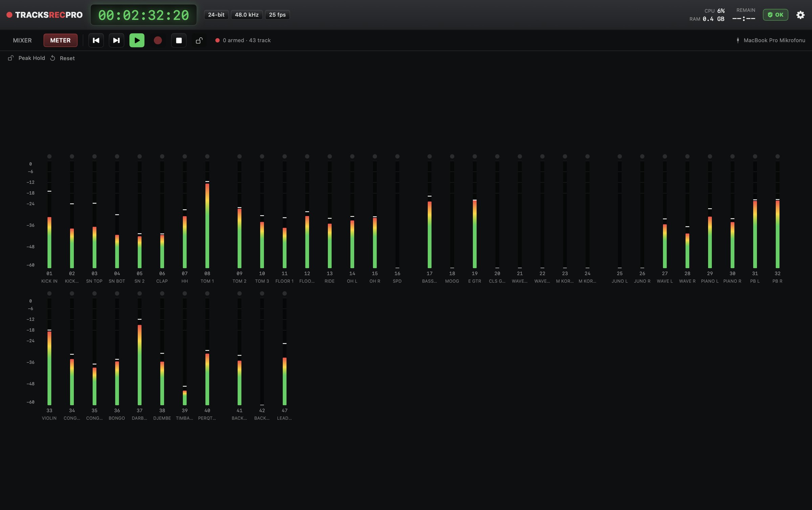Arm track 33 VIOLIN indicator dot

49,293
